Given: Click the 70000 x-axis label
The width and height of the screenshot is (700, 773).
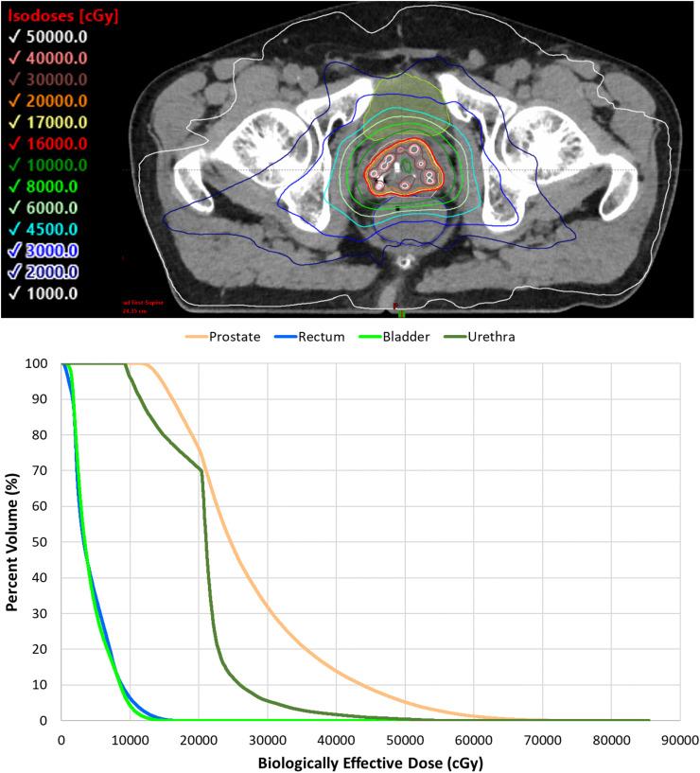Looking at the screenshot, I should pos(542,741).
